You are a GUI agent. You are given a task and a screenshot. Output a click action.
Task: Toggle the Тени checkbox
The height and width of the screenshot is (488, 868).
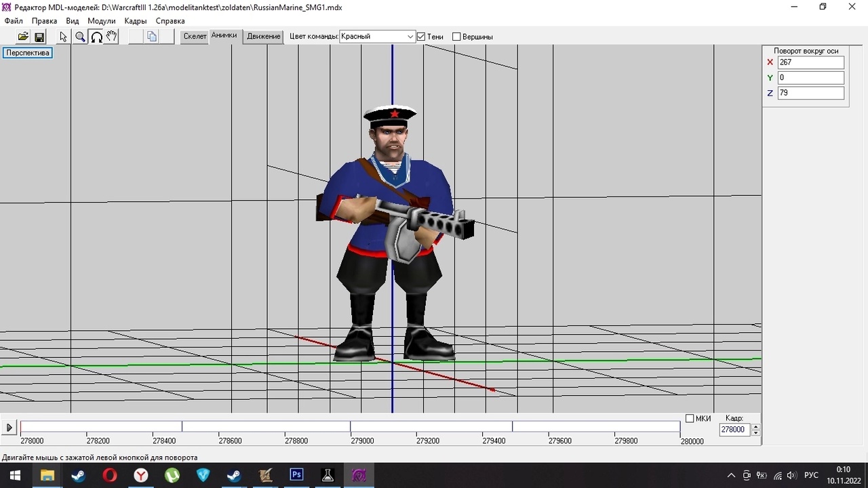point(421,37)
